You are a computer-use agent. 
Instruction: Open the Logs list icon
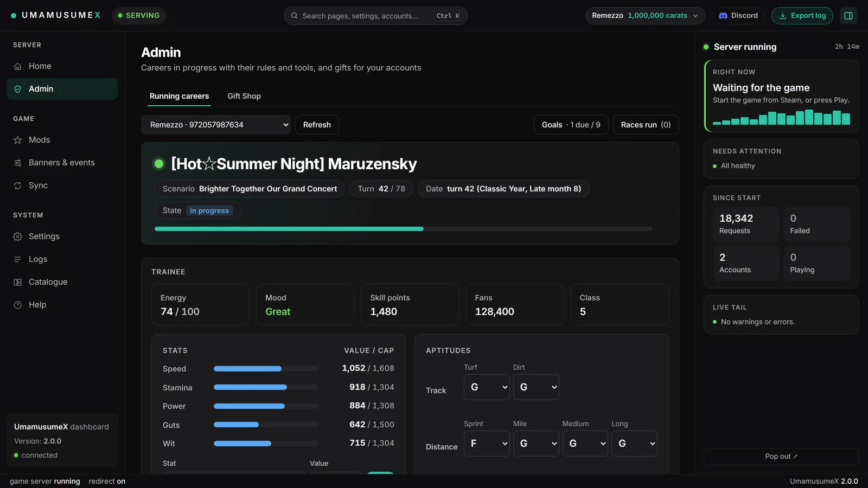(x=18, y=259)
